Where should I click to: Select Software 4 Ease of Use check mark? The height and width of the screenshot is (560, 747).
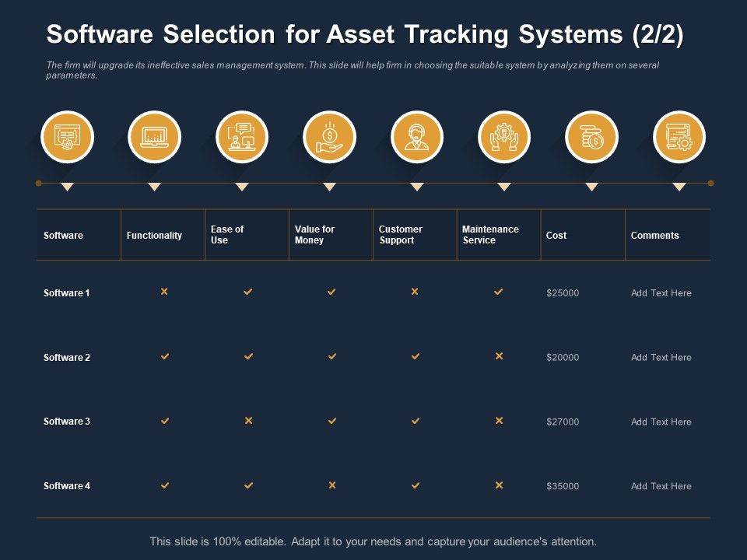(x=249, y=485)
